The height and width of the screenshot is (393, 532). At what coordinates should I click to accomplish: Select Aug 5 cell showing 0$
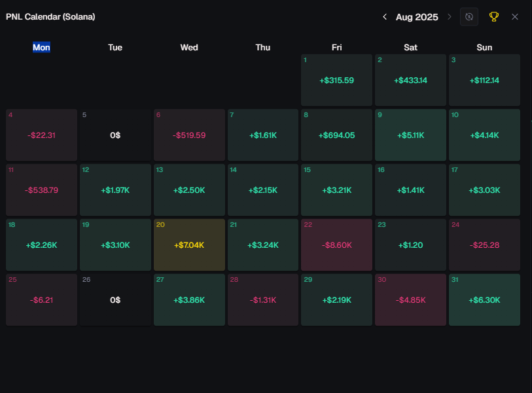[115, 135]
